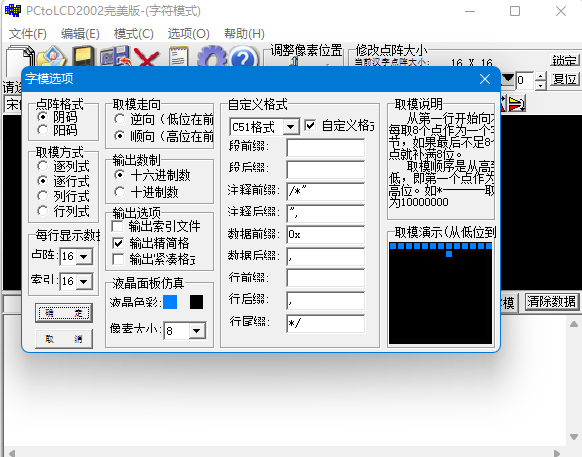Select the 阳码 radio button
Viewport: 582px width, 457px height.
[43, 130]
